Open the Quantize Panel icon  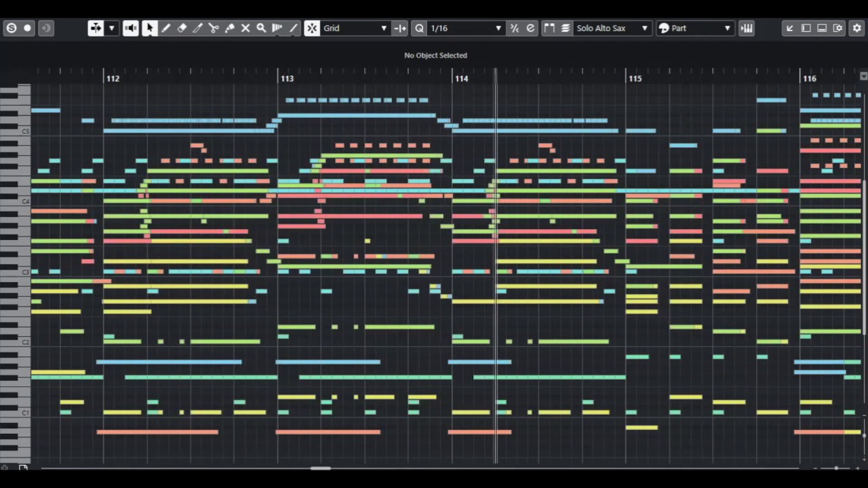[530, 28]
